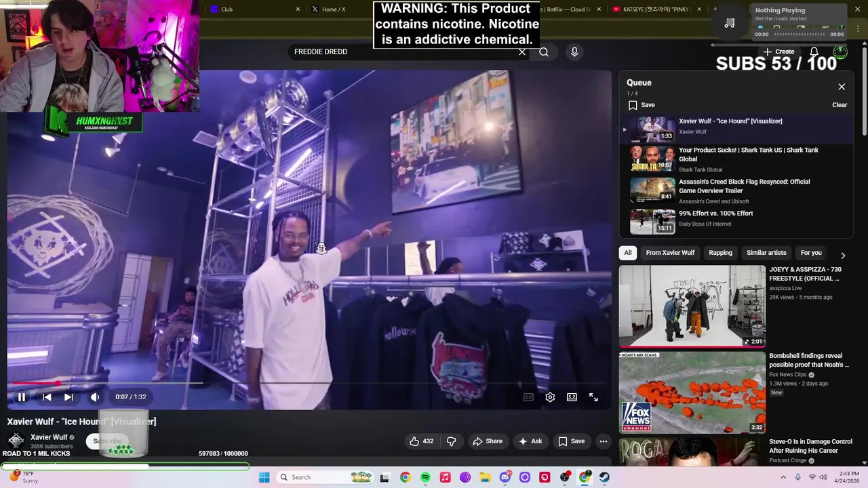Open Xavier Wulf channel name link
The image size is (868, 488).
pyautogui.click(x=49, y=437)
